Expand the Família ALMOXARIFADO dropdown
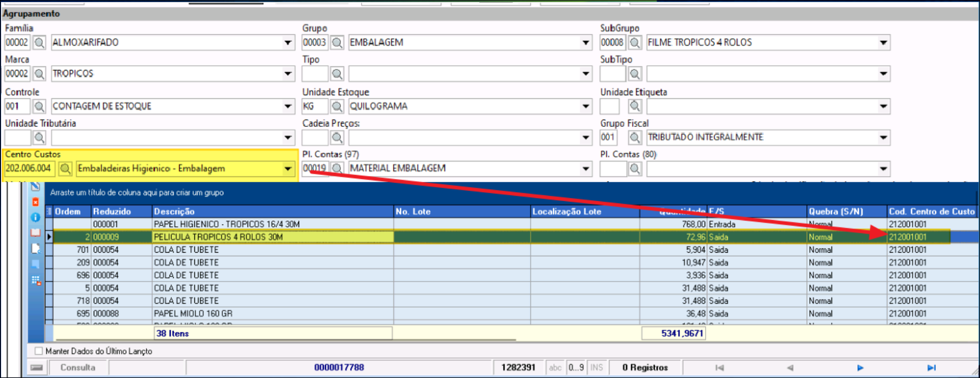This screenshot has width=980, height=378. (288, 43)
